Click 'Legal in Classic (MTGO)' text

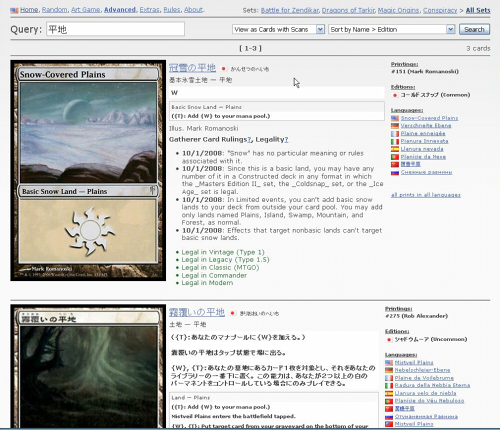pos(220,268)
